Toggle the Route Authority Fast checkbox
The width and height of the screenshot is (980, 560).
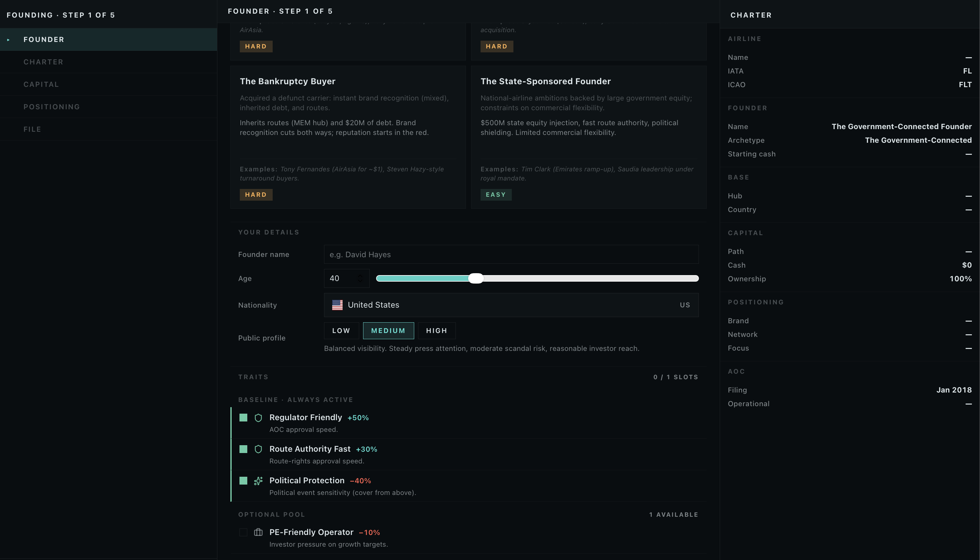click(243, 449)
